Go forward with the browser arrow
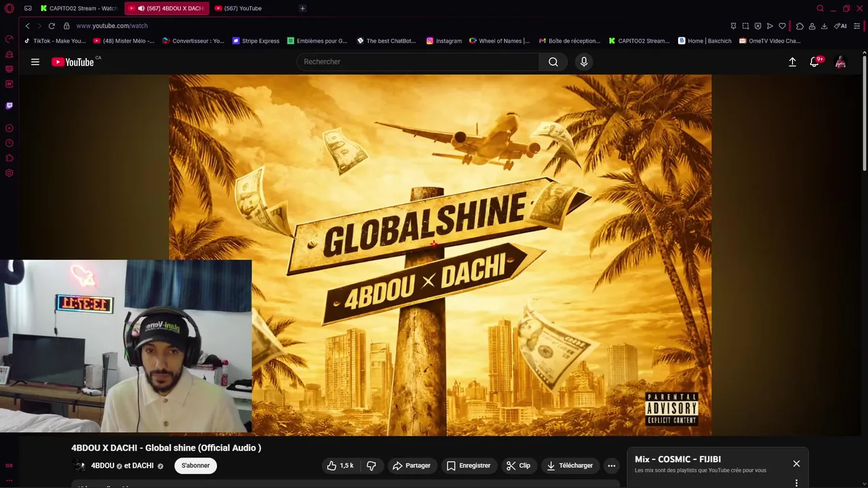 [x=39, y=26]
